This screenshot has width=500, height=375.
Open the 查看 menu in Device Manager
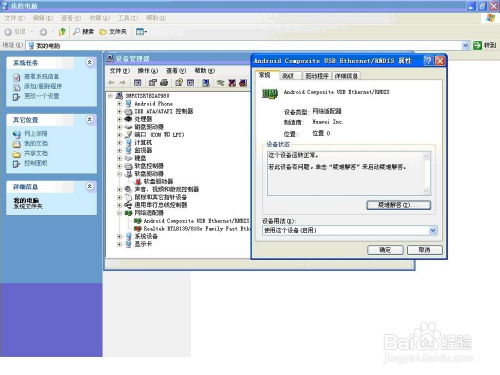click(x=176, y=70)
